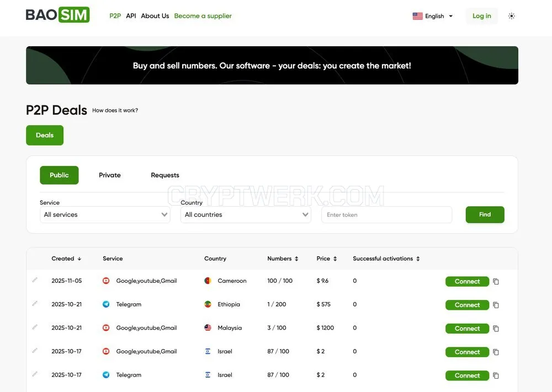
Task: Follow the Become a supplier link
Action: click(x=203, y=16)
